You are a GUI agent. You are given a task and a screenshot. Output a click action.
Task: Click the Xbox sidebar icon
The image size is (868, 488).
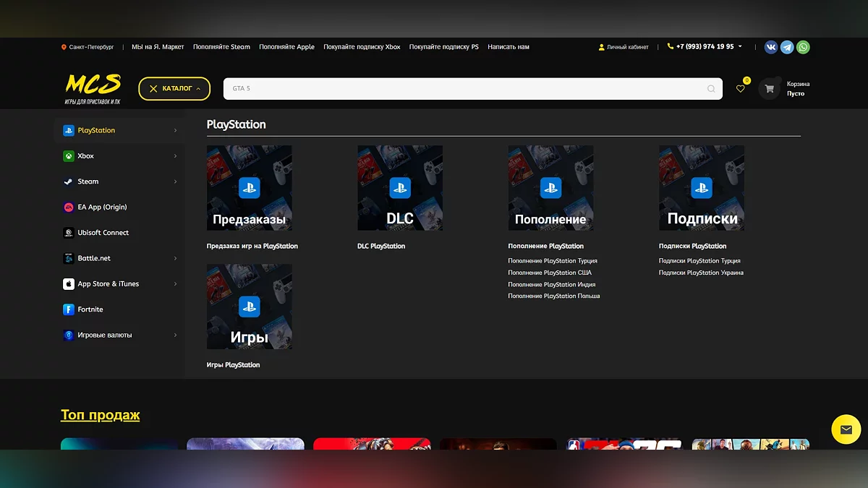[x=68, y=156]
